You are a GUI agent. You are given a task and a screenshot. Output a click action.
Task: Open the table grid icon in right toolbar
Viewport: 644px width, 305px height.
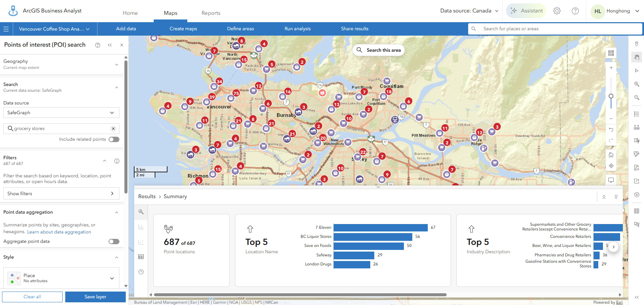point(637,211)
